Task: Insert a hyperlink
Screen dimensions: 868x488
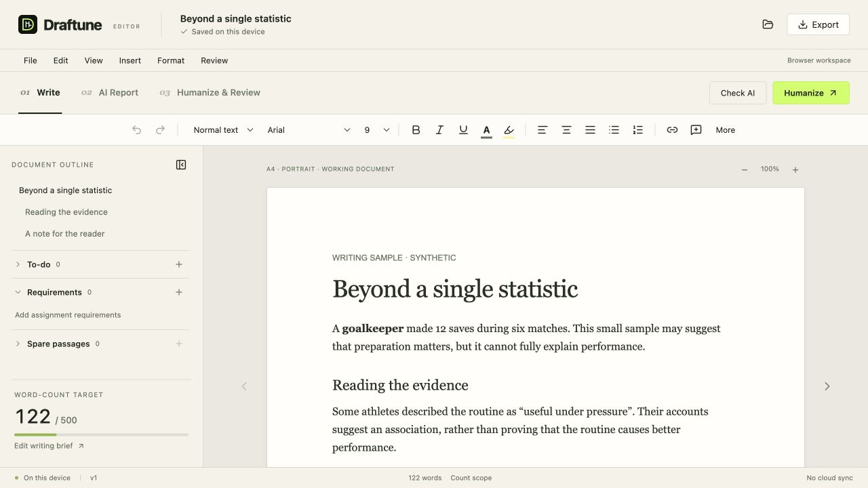Action: tap(672, 130)
